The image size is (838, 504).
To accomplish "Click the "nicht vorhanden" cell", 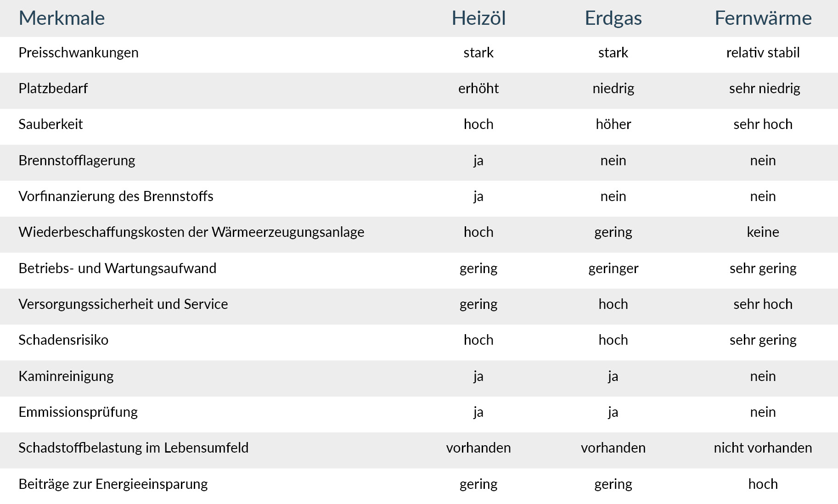I will (x=763, y=448).
